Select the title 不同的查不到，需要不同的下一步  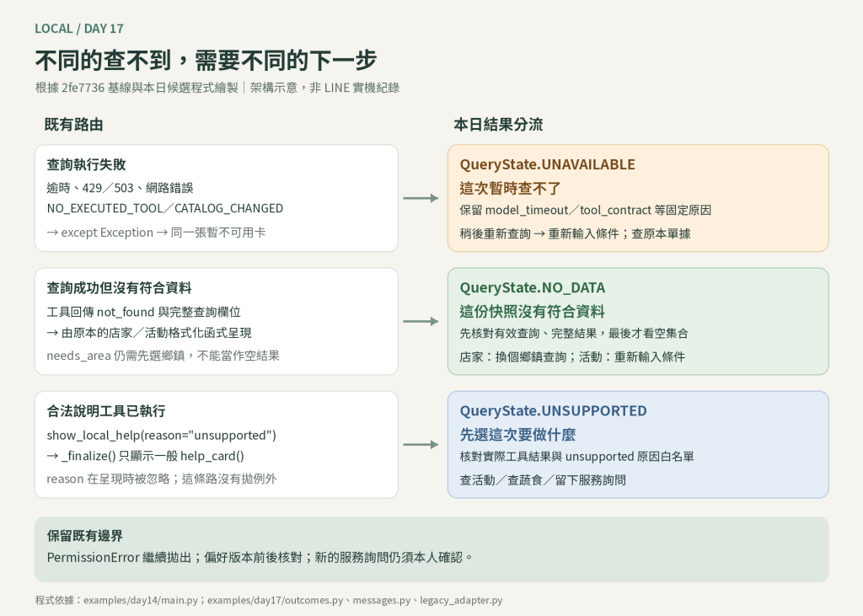206,60
